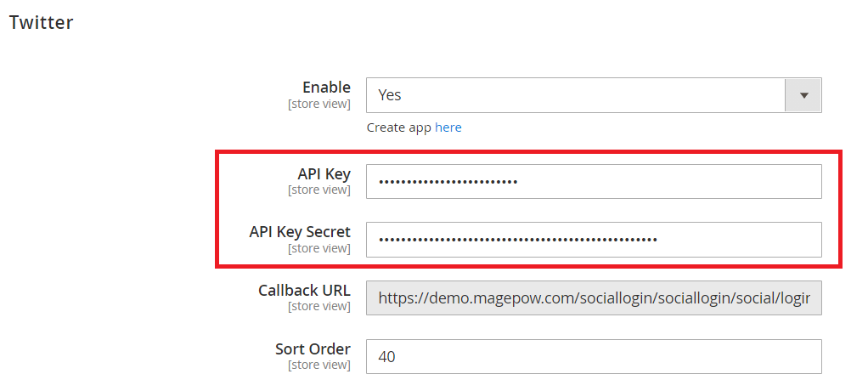
Task: Open the Enable dropdown showing Yes
Action: tap(578, 95)
